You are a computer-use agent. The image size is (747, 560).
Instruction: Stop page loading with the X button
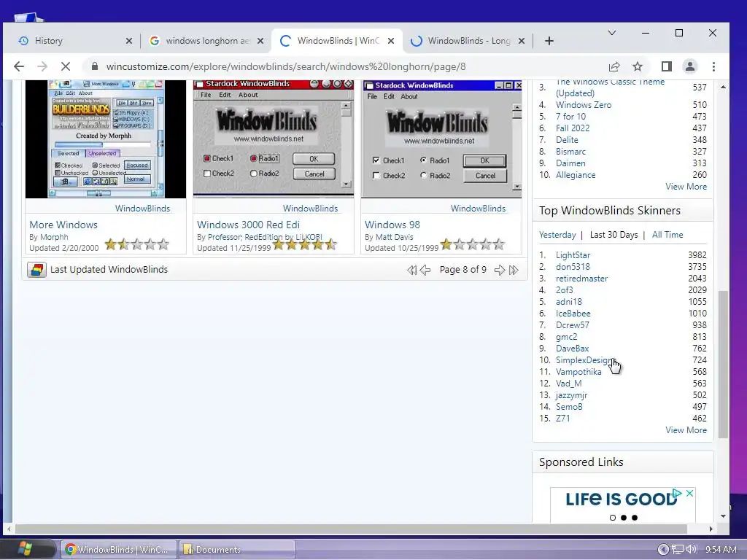66,66
